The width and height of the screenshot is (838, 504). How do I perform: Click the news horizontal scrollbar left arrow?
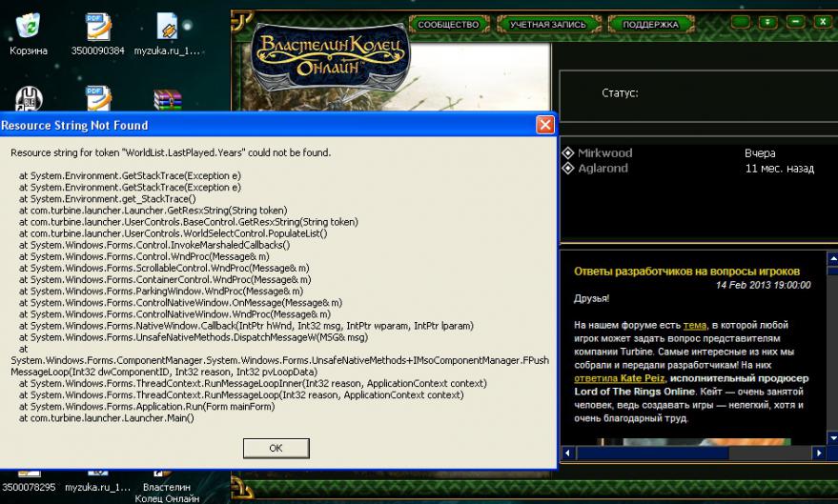point(567,454)
